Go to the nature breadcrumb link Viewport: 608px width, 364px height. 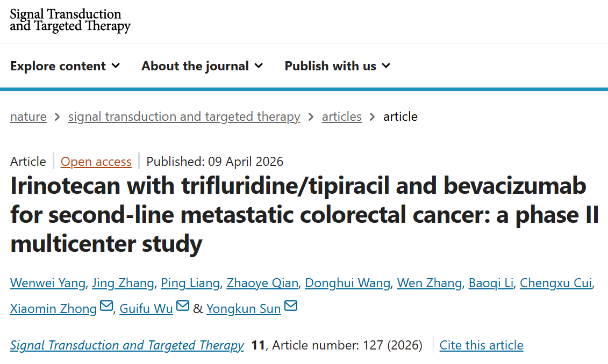28,117
